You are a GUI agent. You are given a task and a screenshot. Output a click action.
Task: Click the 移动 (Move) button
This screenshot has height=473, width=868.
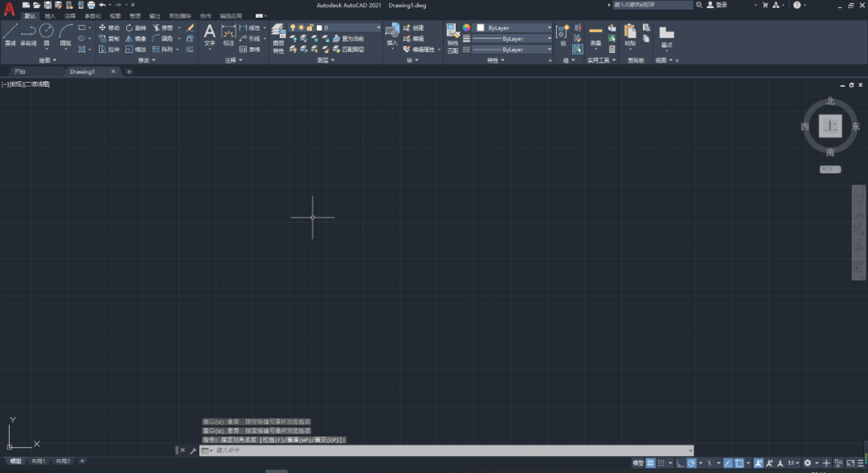(109, 27)
